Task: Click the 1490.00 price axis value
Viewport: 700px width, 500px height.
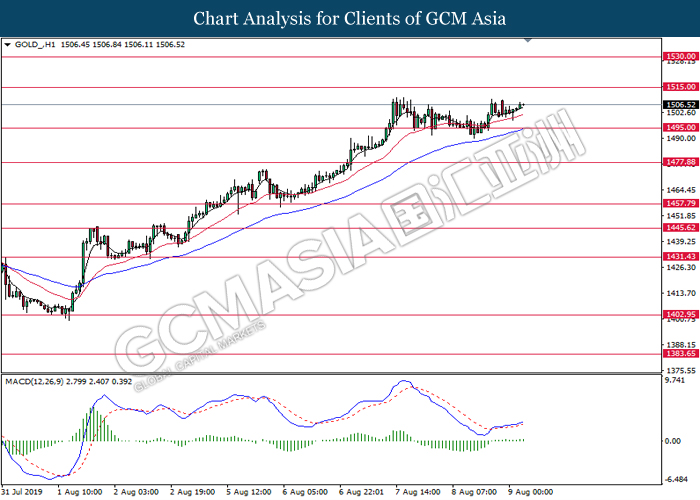Action: (x=681, y=139)
